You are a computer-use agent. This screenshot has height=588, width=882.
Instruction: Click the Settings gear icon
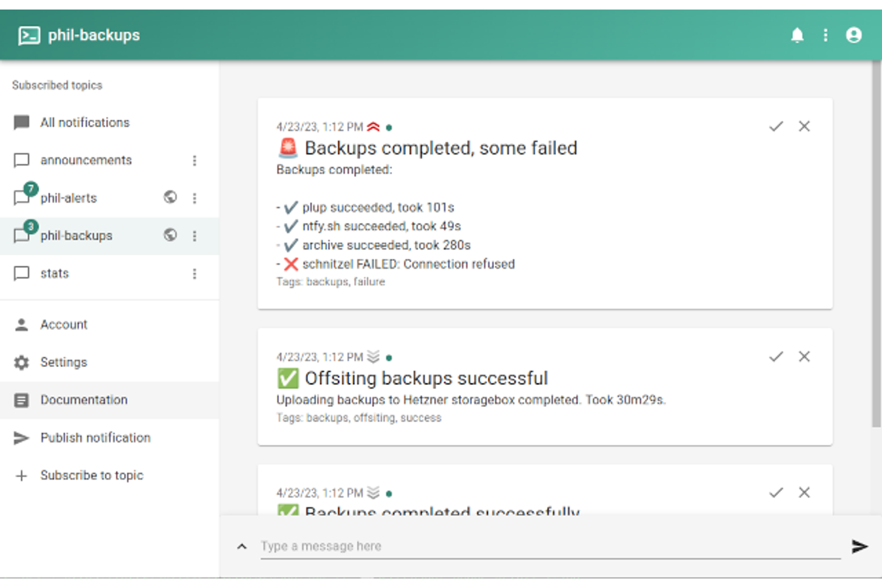pos(22,362)
